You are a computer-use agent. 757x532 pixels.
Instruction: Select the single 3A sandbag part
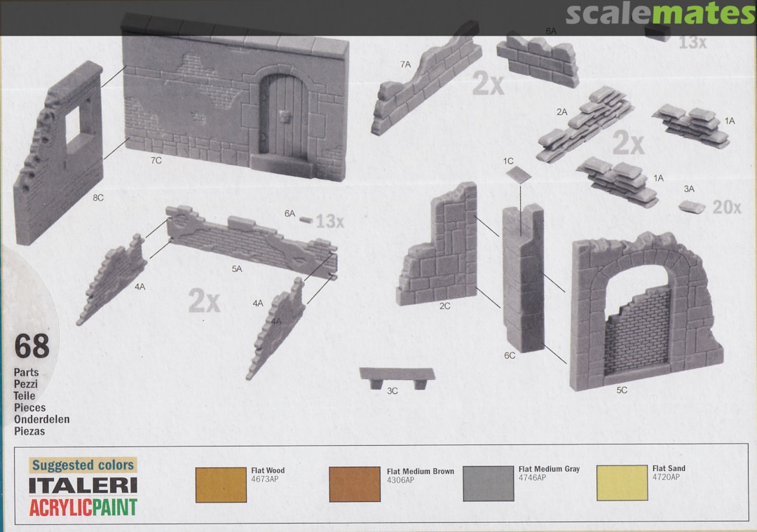tap(693, 206)
